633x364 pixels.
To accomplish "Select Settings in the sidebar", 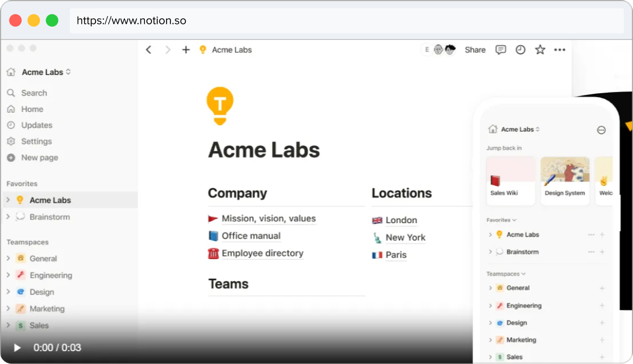I will tap(36, 141).
